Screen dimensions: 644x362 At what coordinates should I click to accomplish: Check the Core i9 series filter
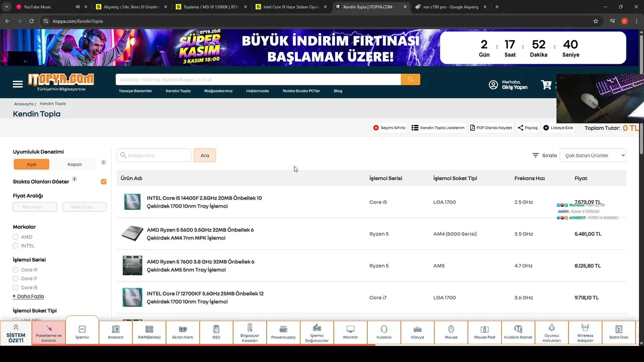pos(16,270)
